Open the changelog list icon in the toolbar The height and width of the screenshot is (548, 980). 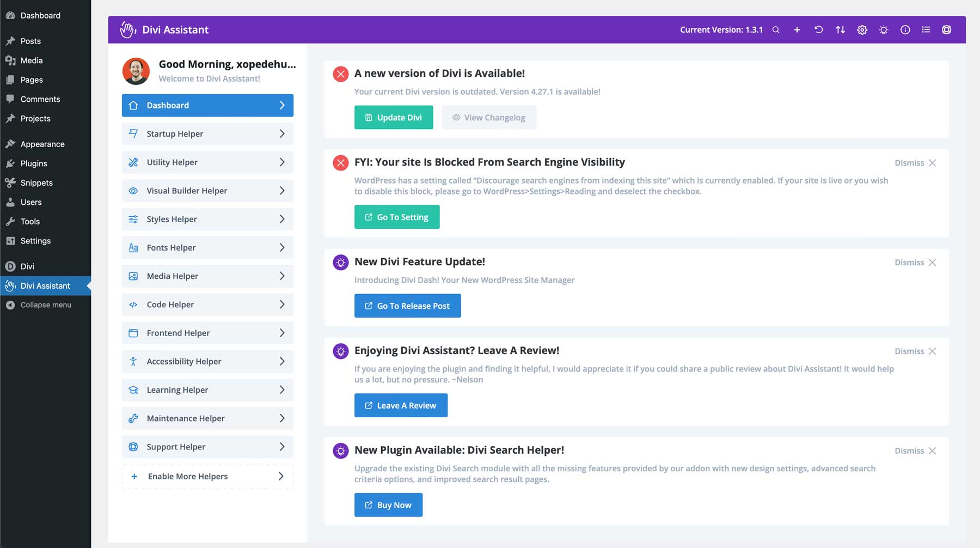(x=926, y=30)
